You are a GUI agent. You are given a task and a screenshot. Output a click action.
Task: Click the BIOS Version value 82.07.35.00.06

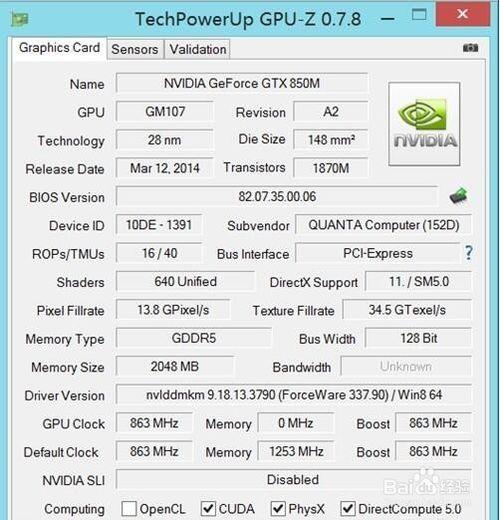point(277,197)
